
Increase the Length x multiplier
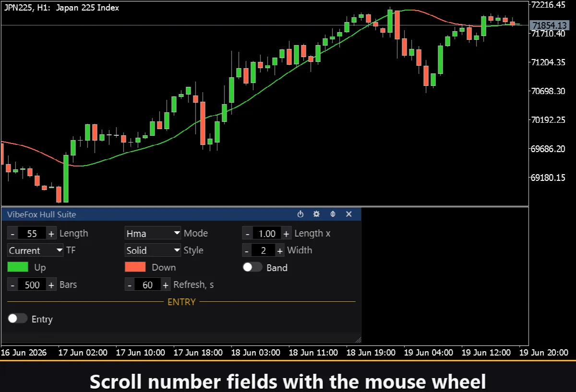(286, 234)
